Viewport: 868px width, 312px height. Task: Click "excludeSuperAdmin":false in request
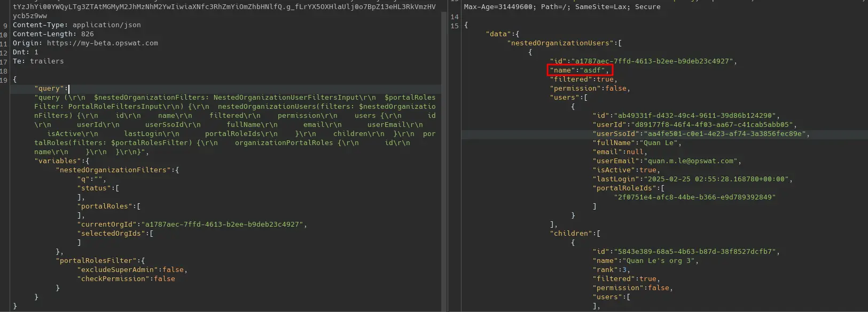(x=131, y=270)
